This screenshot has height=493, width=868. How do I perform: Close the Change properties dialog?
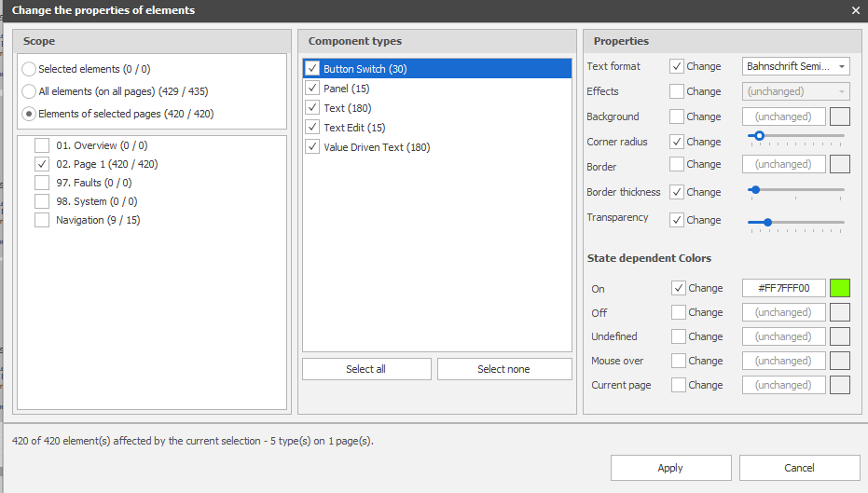(x=855, y=10)
